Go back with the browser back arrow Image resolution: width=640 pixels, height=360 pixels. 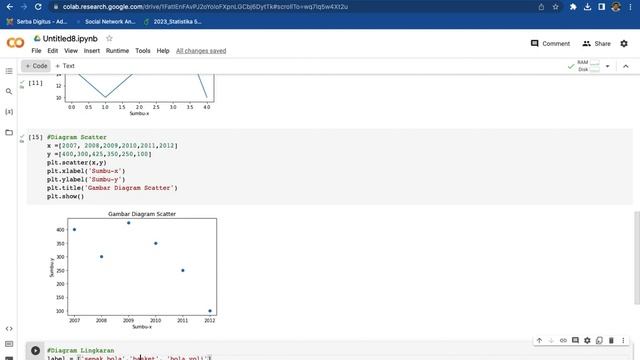[9, 7]
